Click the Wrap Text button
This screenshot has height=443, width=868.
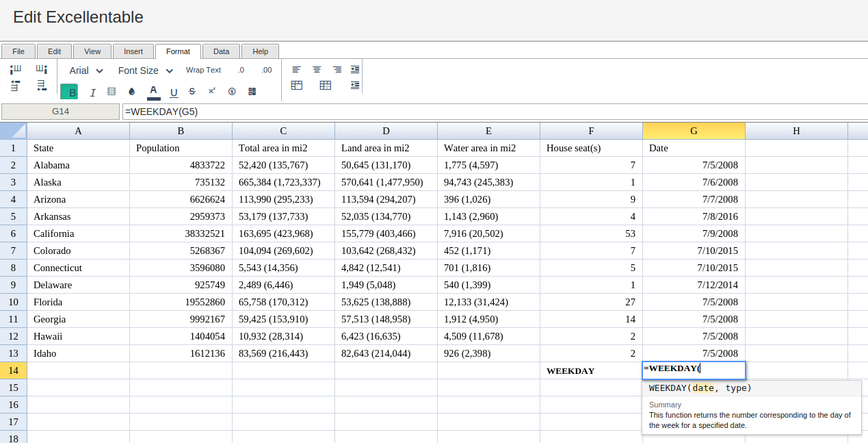pos(203,70)
